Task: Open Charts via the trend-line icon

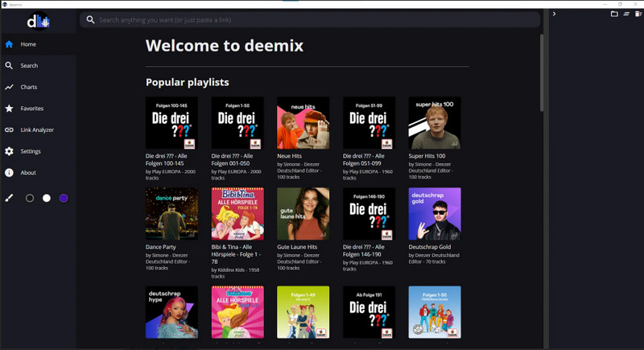Action: coord(9,87)
